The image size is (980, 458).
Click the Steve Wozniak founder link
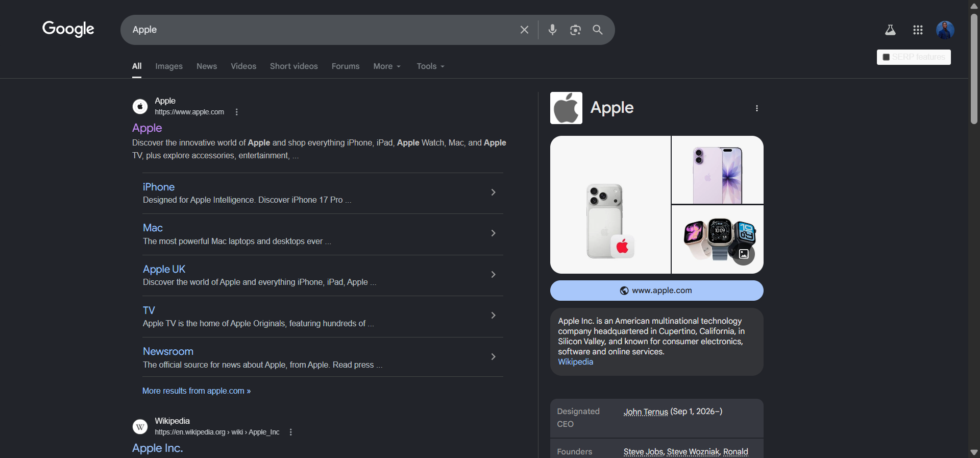[693, 452]
